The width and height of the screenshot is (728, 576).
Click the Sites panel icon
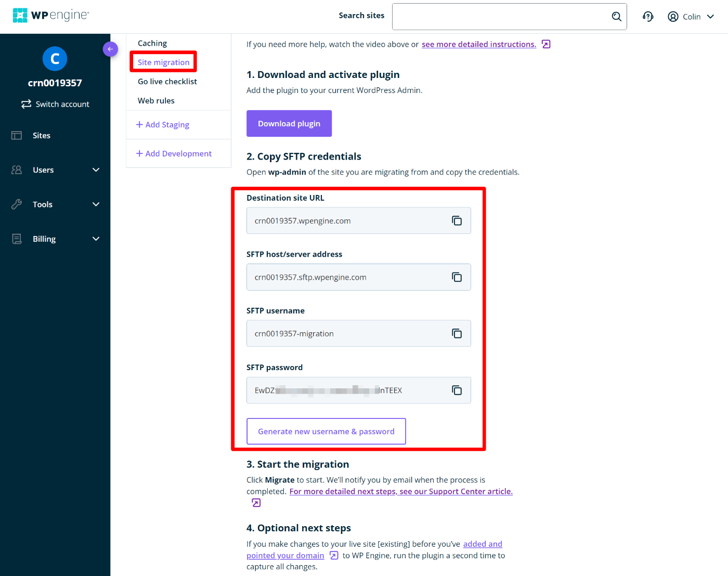click(17, 135)
